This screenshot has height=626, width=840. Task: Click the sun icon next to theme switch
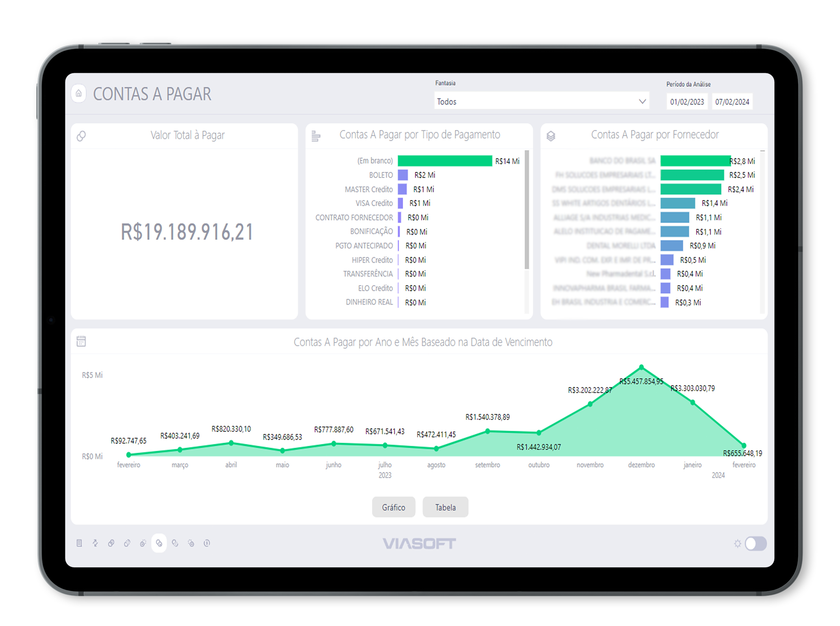(737, 544)
